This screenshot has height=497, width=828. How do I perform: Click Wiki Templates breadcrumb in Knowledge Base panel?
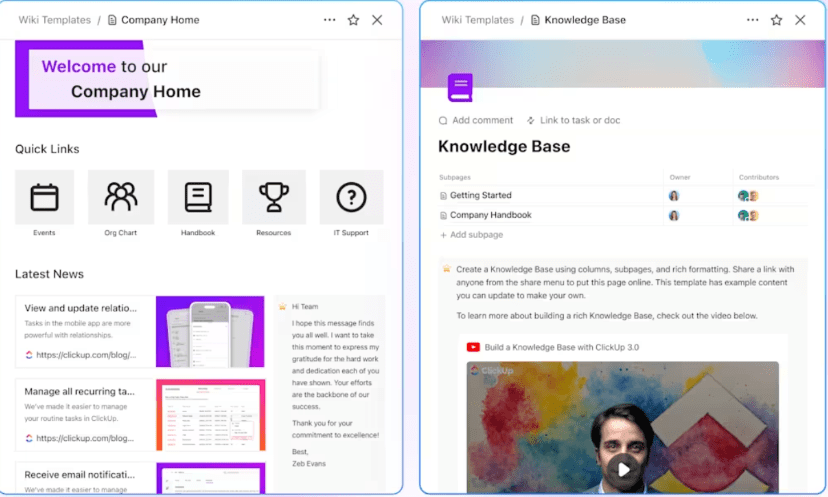477,20
